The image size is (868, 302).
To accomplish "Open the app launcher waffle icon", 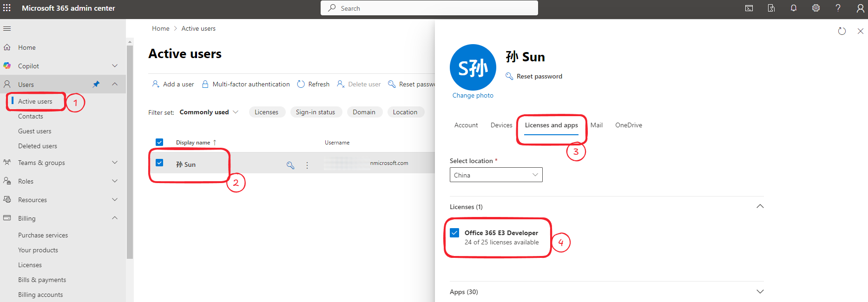I will click(x=7, y=8).
